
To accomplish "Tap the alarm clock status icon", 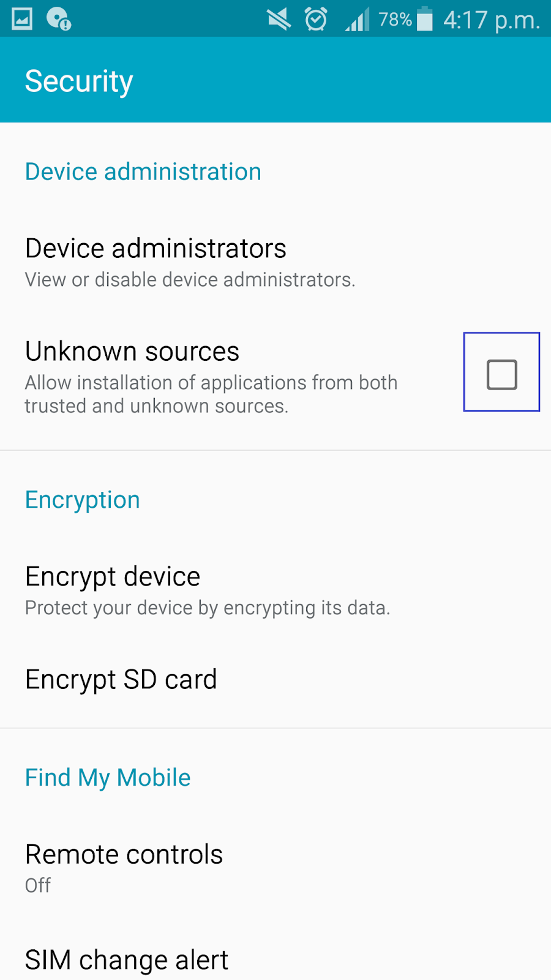I will 316,20.
